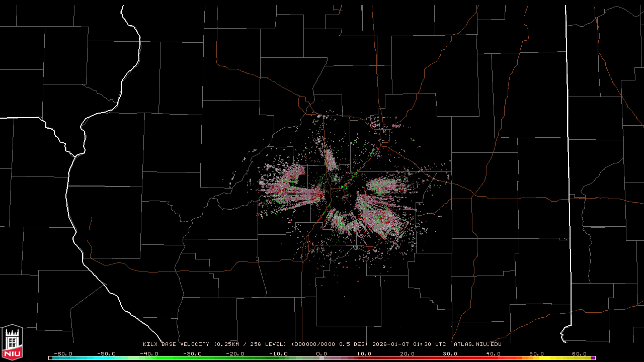Click the KILX BASE VELOCITY title text

(x=176, y=344)
